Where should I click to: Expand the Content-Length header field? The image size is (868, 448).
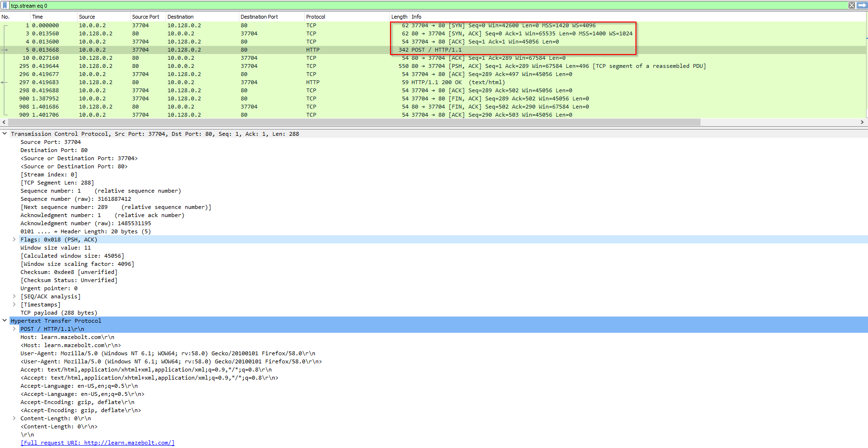pyautogui.click(x=13, y=418)
